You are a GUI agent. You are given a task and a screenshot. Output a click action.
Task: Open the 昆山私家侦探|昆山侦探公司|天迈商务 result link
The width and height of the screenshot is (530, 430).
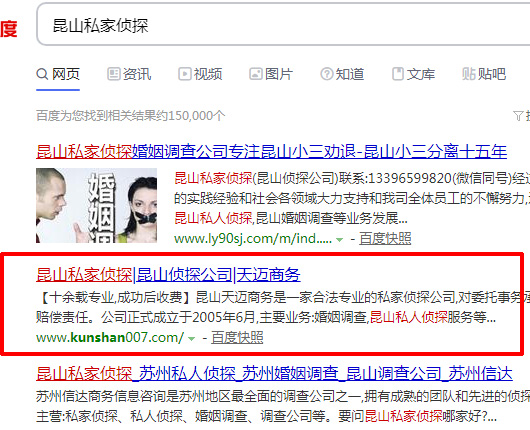[168, 274]
